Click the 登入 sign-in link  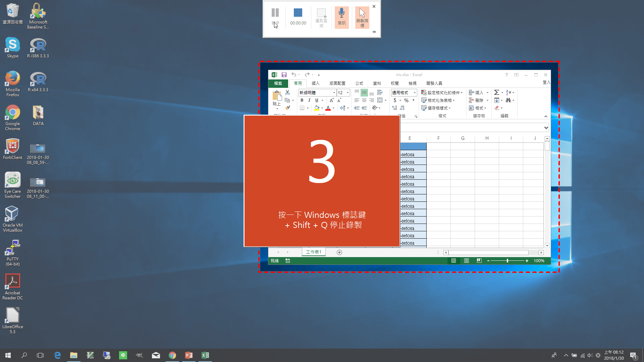pos(546,82)
